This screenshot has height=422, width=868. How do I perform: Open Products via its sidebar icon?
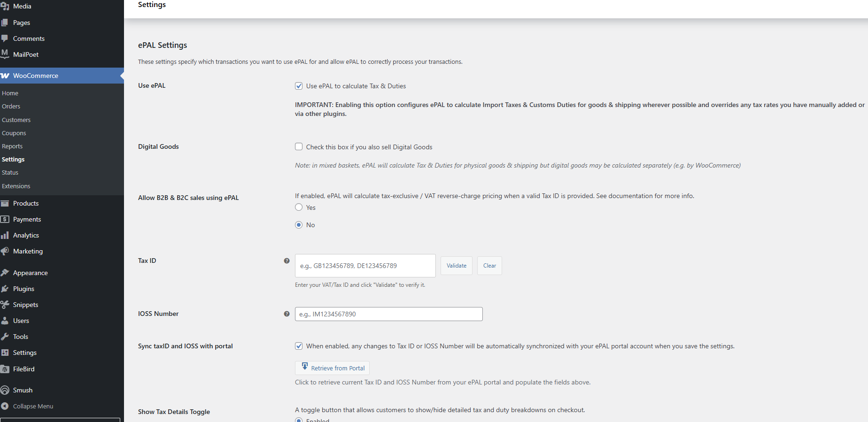coord(5,203)
